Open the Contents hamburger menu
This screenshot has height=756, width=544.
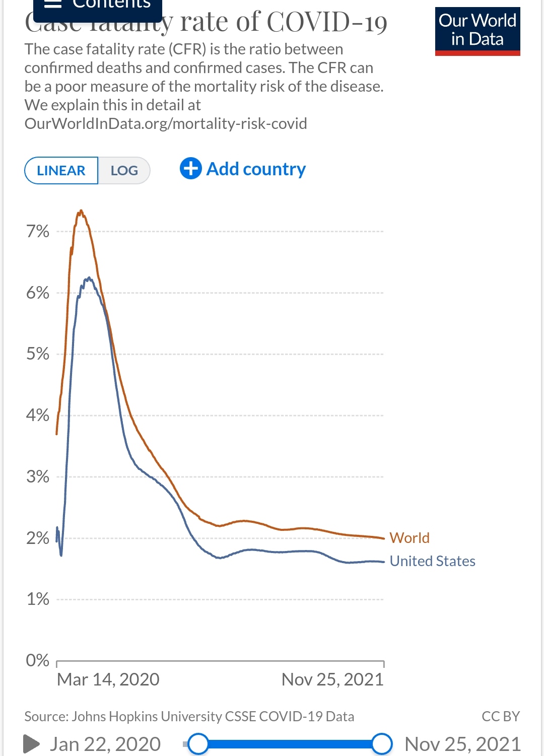tap(53, 4)
